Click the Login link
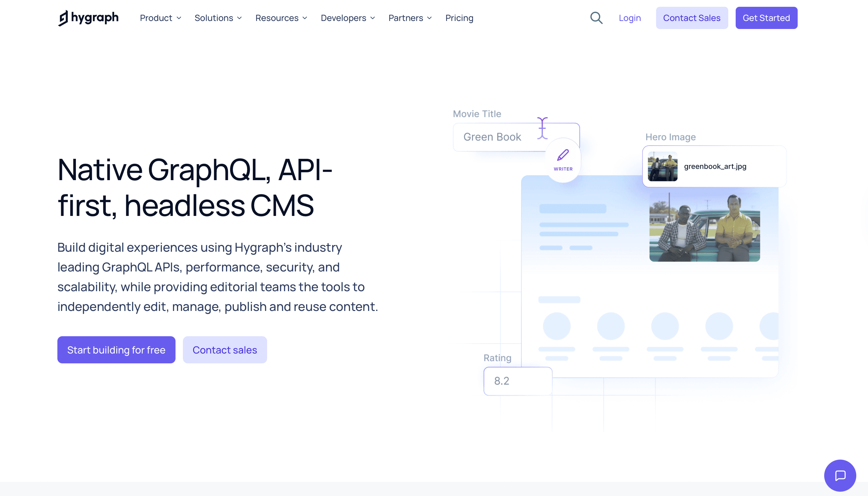 630,18
